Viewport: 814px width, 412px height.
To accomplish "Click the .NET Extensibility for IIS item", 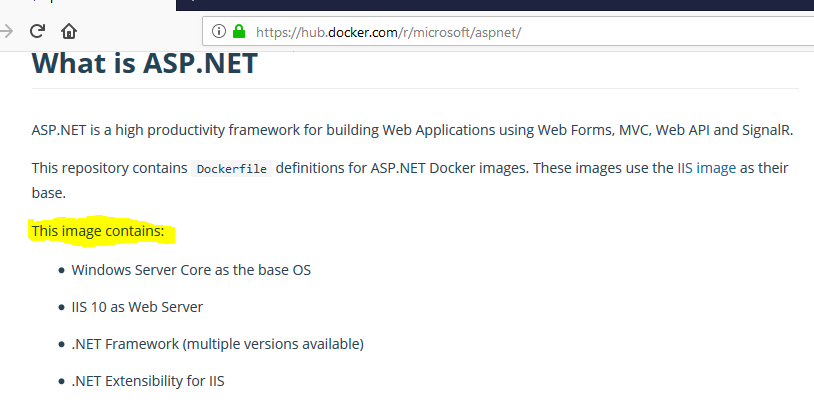I will 148,381.
